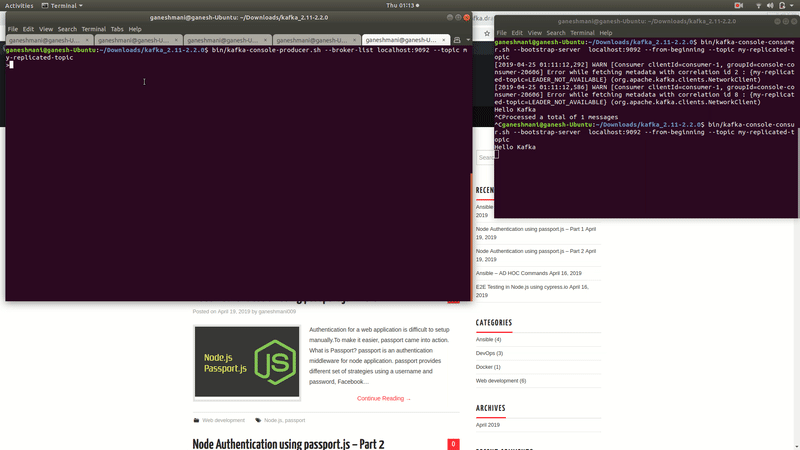Image resolution: width=800 pixels, height=450 pixels.
Task: Open new terminal tab icon button
Action: click(x=456, y=40)
